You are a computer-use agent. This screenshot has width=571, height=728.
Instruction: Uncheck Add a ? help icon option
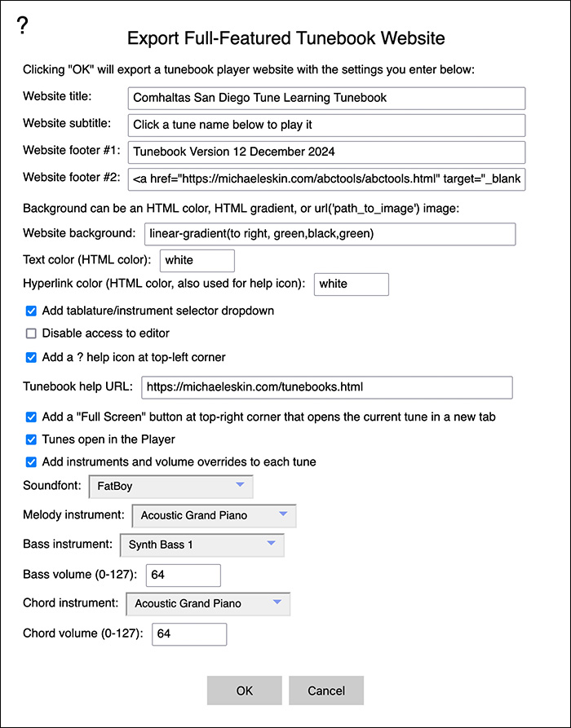(x=31, y=358)
